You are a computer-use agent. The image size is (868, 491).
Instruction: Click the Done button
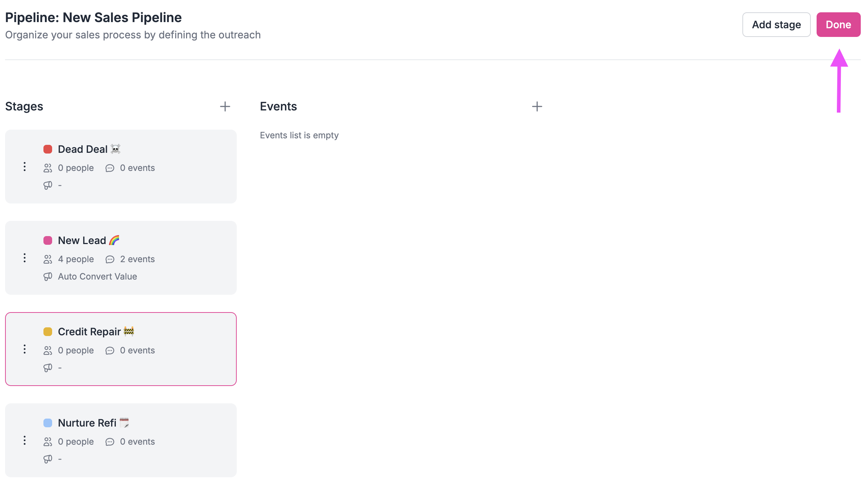tap(838, 24)
